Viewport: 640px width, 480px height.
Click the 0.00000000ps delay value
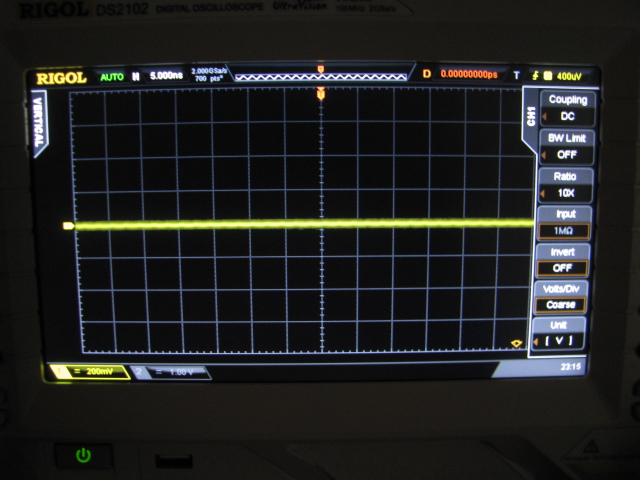[469, 74]
